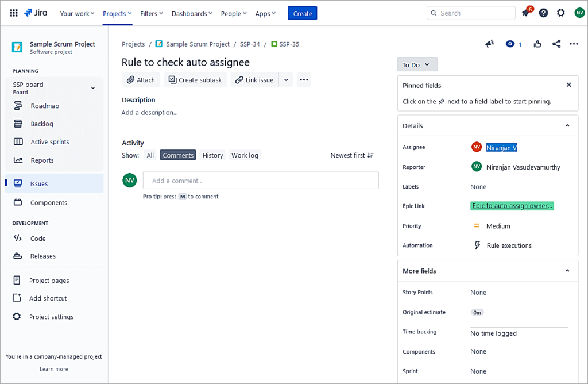Open notifications via the bell icon
Screen dimensions: 588x384
[x=526, y=12]
